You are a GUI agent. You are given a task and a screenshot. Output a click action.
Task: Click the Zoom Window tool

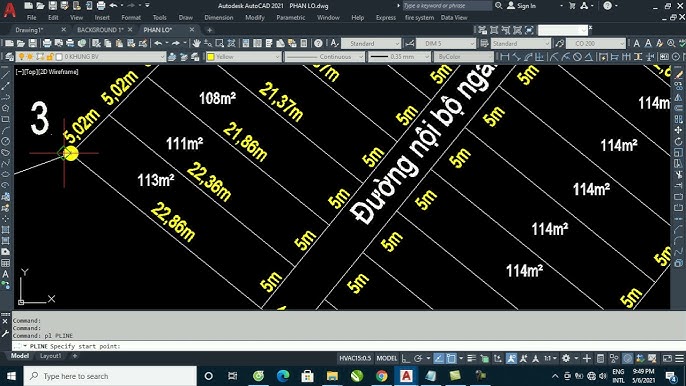tap(220, 43)
